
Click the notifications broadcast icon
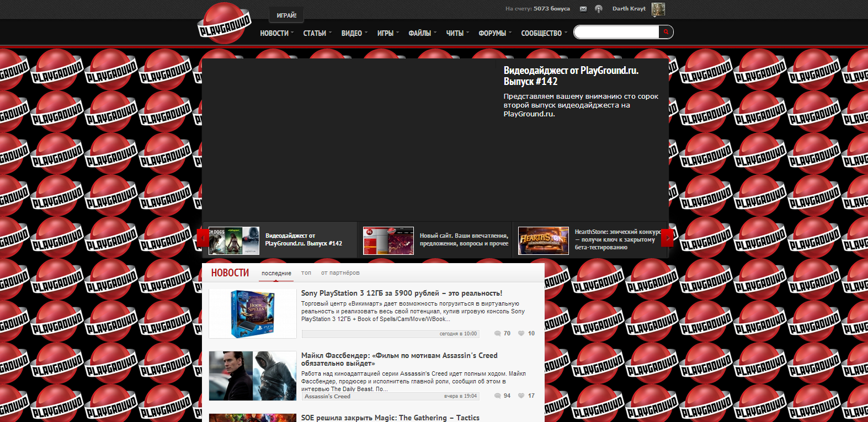pyautogui.click(x=599, y=9)
